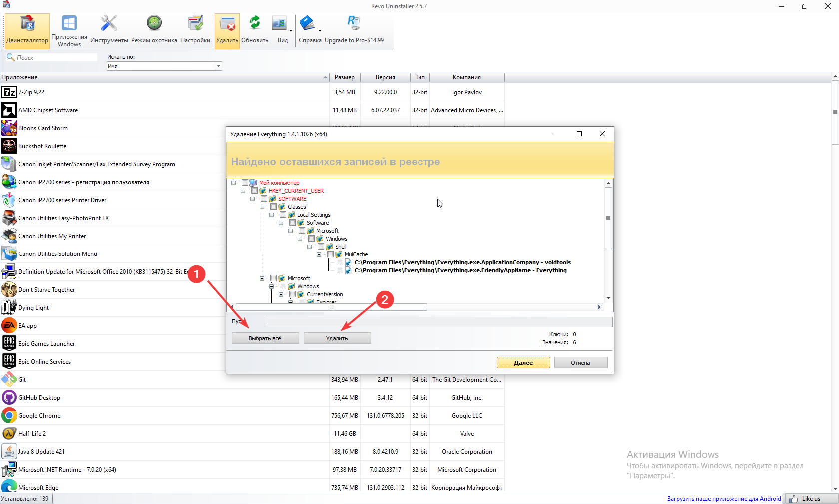Select the Dying Light icon
Viewport: 839px width, 504px height.
tap(9, 308)
